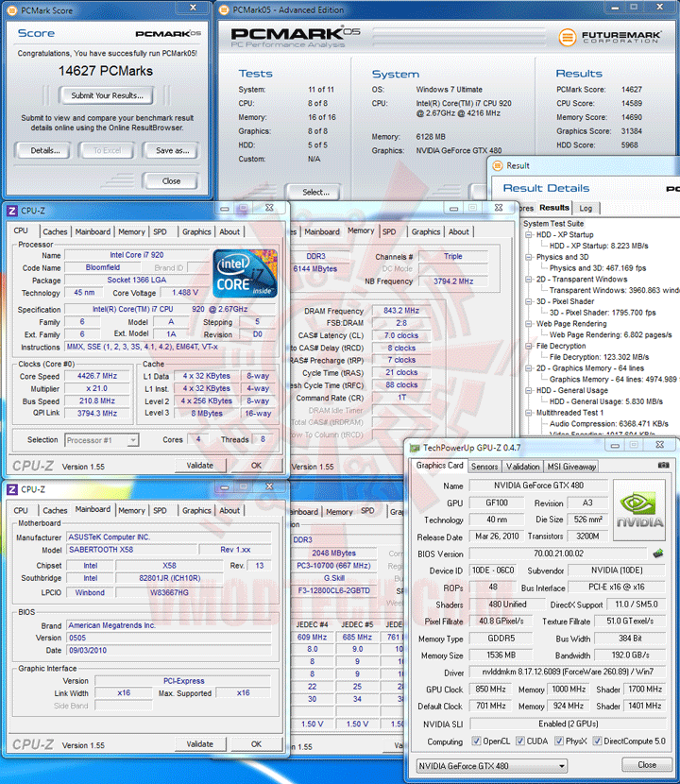
Task: Open the SPD tab in top CPU-Z window
Action: point(160,231)
